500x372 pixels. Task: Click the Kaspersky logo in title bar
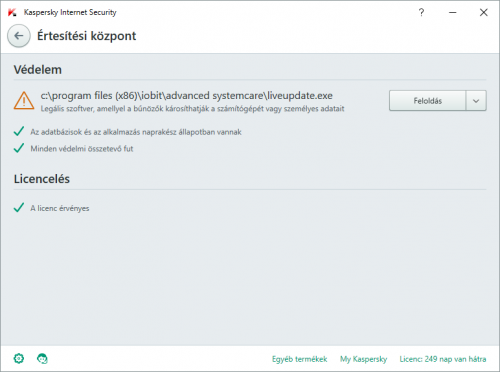click(x=12, y=13)
